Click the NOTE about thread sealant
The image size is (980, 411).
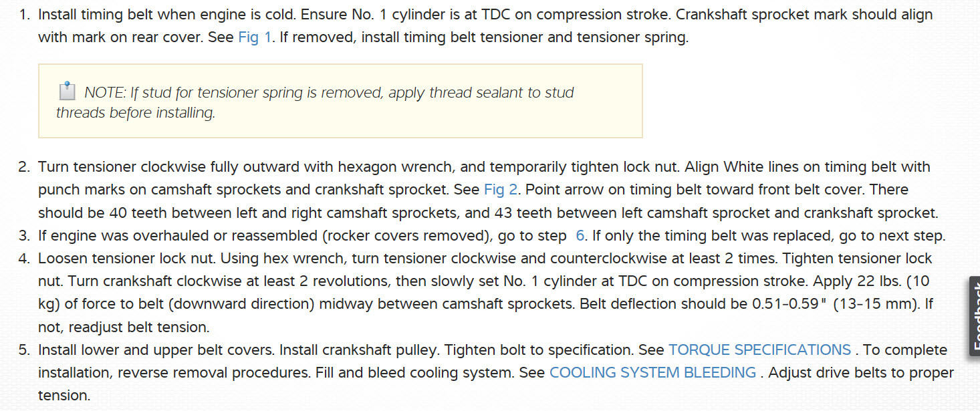[328, 93]
